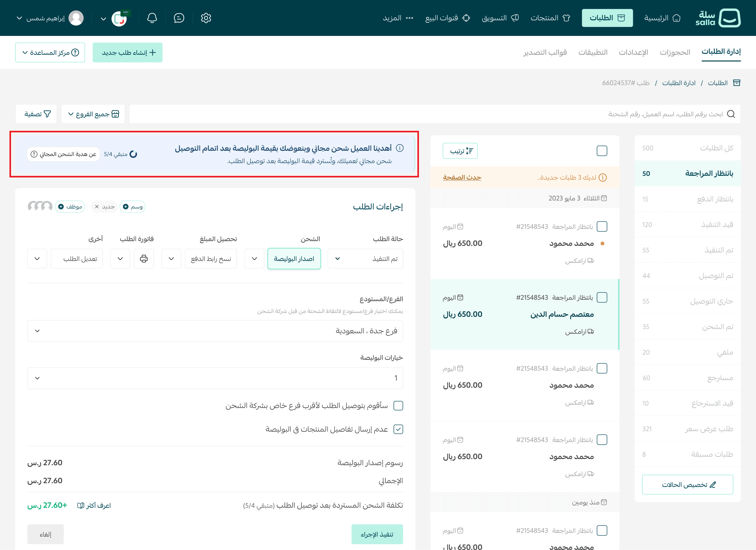This screenshot has width=756, height=550.
Task: Click the user profile avatar
Action: (76, 18)
